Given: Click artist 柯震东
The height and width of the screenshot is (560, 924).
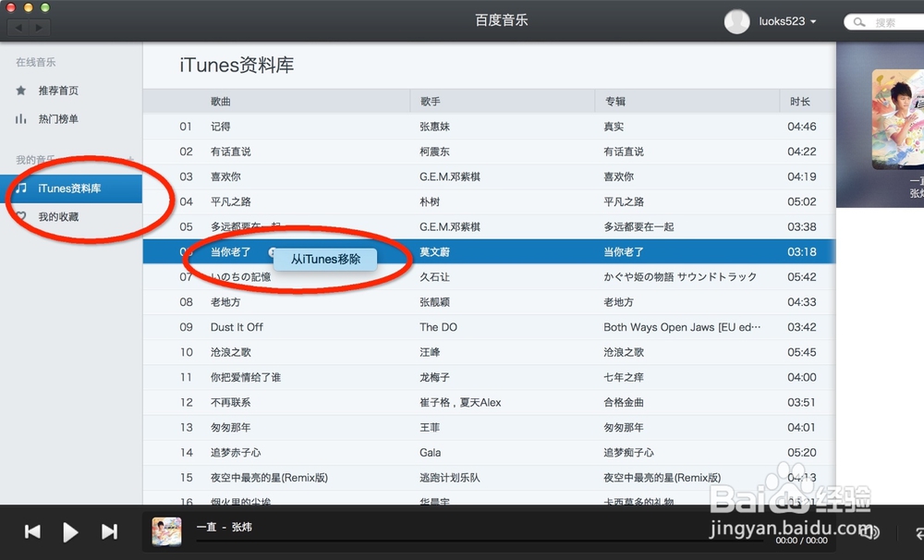Looking at the screenshot, I should 435,152.
